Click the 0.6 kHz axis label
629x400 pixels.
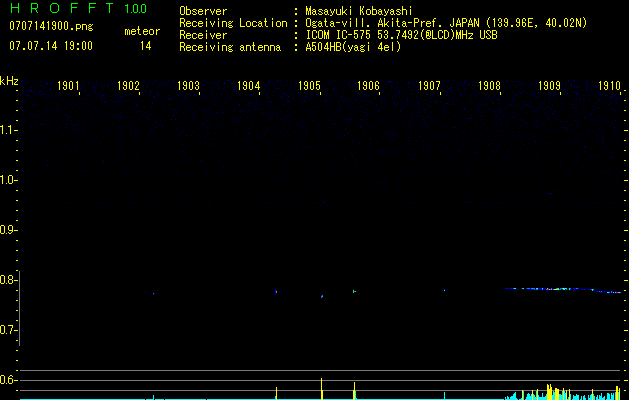(7, 380)
